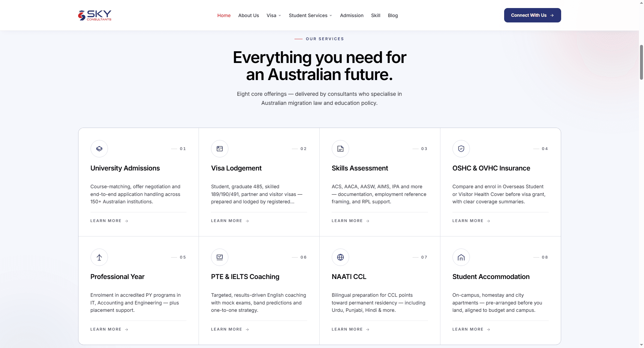
Task: Click the PTE & IELTS Coaching icon
Action: click(220, 257)
